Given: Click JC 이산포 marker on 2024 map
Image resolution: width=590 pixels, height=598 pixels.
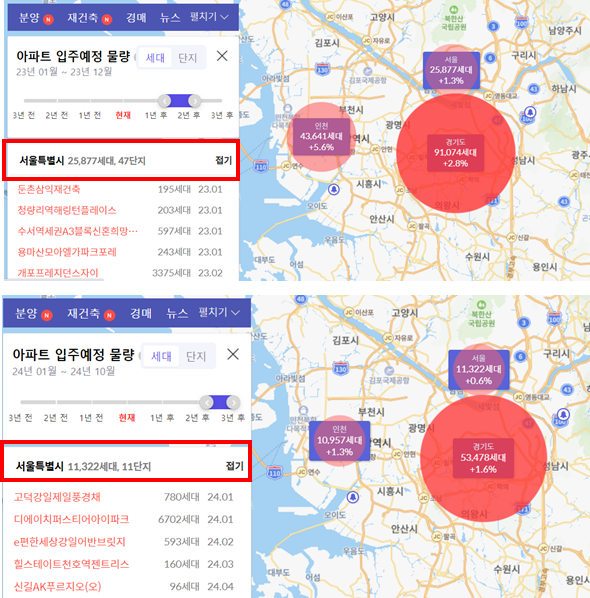Looking at the screenshot, I should (349, 312).
